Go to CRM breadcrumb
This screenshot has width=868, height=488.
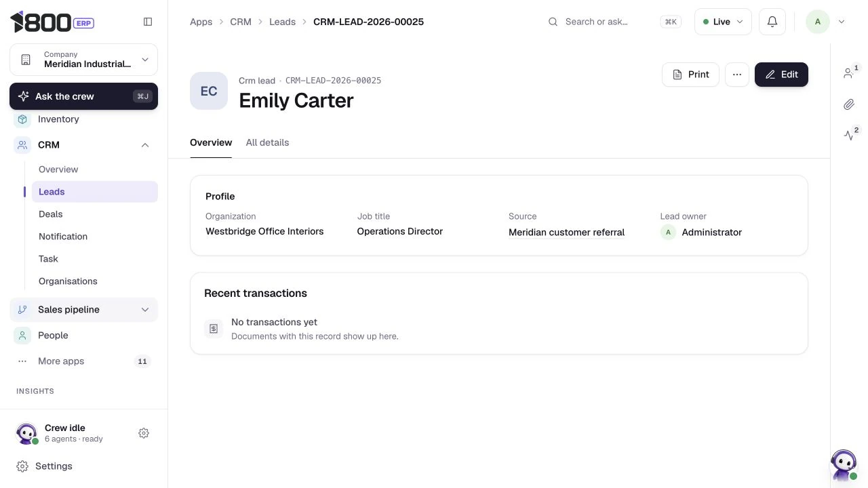pyautogui.click(x=241, y=22)
